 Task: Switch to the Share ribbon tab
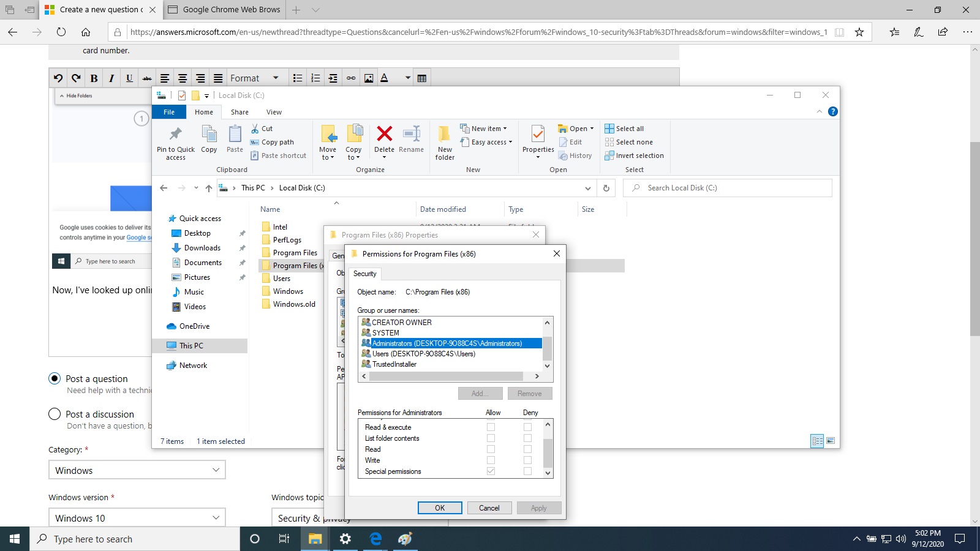(239, 112)
